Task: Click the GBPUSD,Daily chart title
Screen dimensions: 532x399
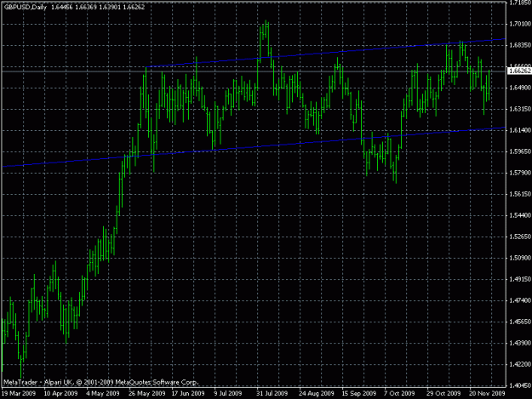Action: [25, 7]
